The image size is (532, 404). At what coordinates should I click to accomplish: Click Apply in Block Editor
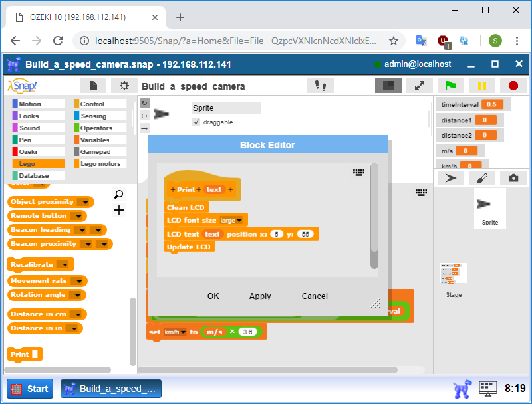click(x=260, y=296)
